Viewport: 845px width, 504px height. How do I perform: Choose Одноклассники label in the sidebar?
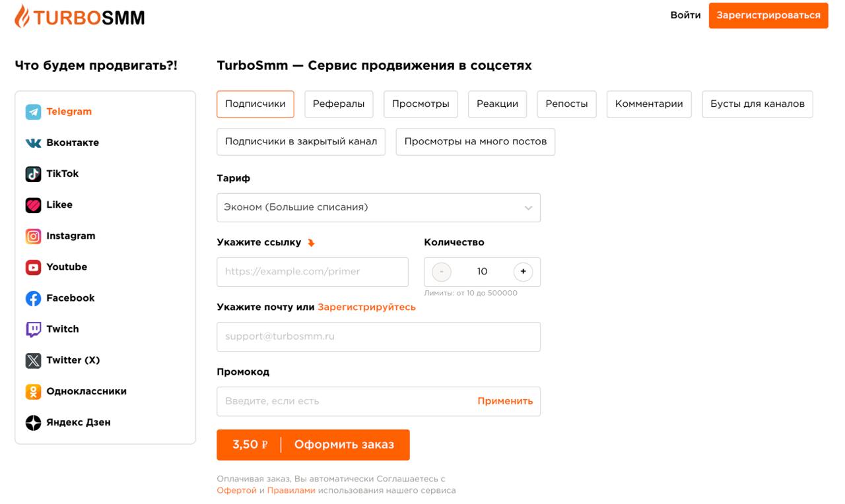86,391
